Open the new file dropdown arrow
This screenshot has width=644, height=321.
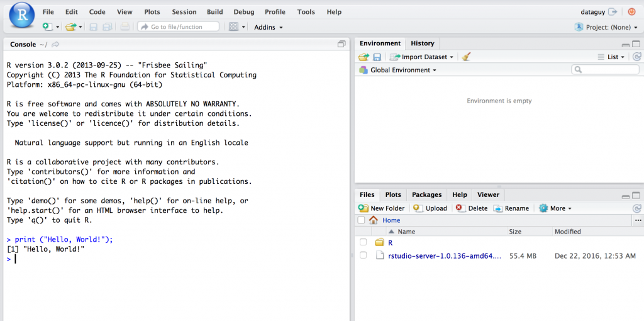pyautogui.click(x=58, y=27)
